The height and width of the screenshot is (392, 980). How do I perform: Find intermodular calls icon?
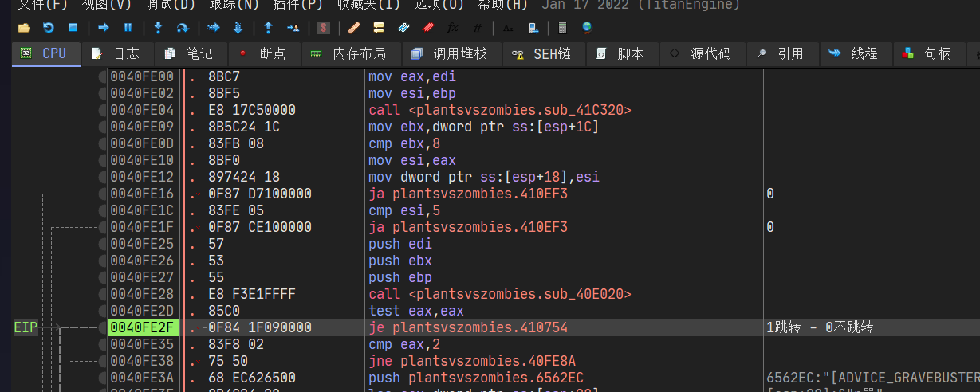click(x=533, y=28)
